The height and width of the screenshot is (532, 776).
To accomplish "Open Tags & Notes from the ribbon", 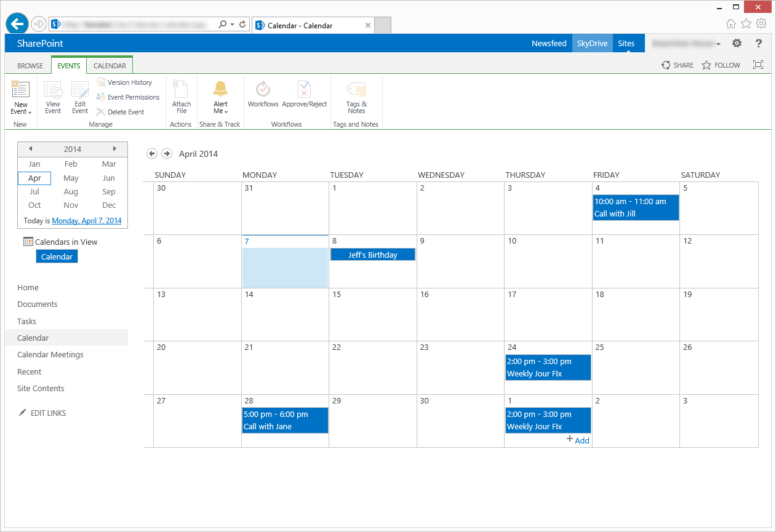I will click(x=356, y=90).
